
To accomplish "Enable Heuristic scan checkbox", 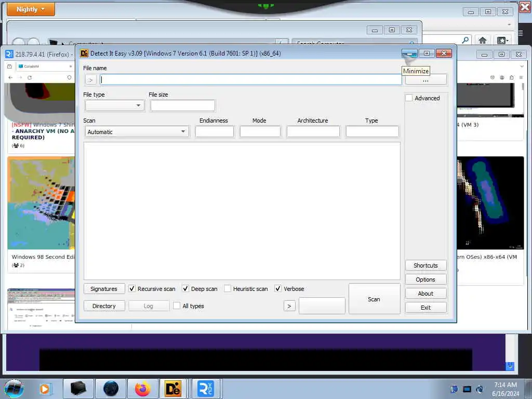I will [x=228, y=289].
